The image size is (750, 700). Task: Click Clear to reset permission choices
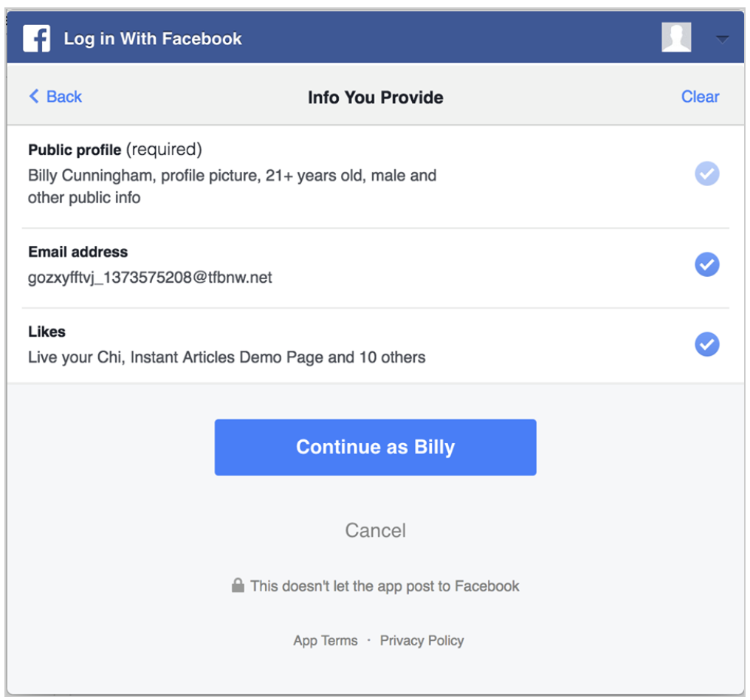pyautogui.click(x=699, y=96)
